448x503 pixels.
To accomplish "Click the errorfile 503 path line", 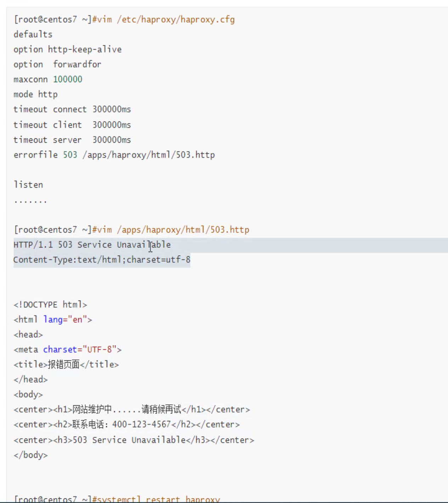I will click(x=114, y=155).
